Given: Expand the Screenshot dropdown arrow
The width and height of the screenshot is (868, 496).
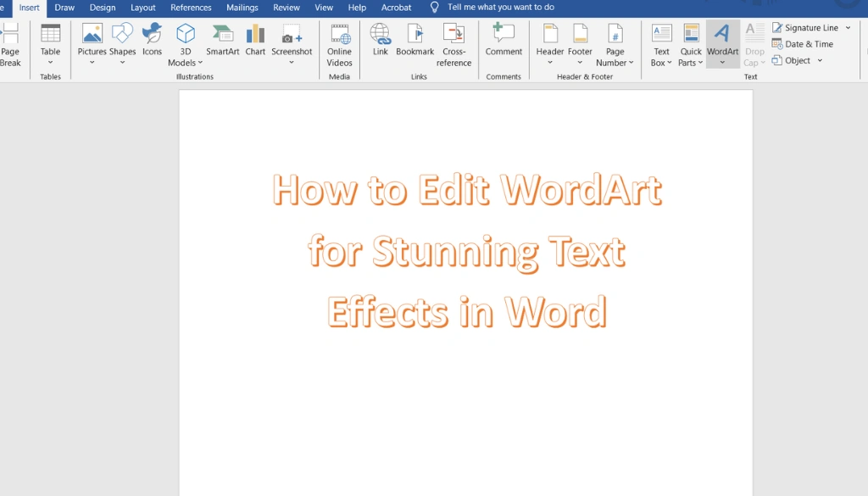Looking at the screenshot, I should [292, 63].
